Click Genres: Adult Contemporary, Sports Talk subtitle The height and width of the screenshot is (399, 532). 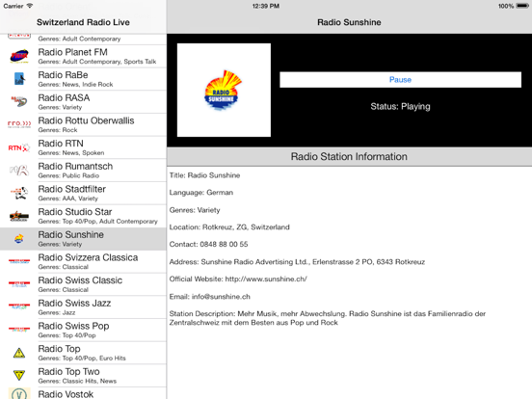97,62
